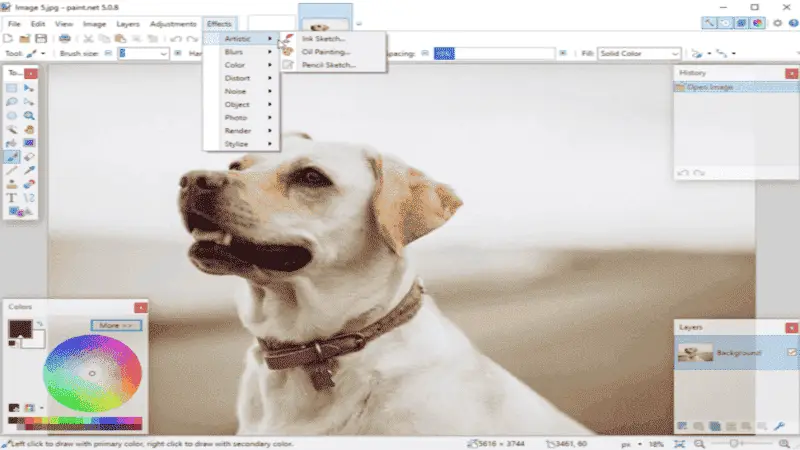Select the Ellipse Select tool
Viewport: 800px width, 450px height.
[11, 116]
